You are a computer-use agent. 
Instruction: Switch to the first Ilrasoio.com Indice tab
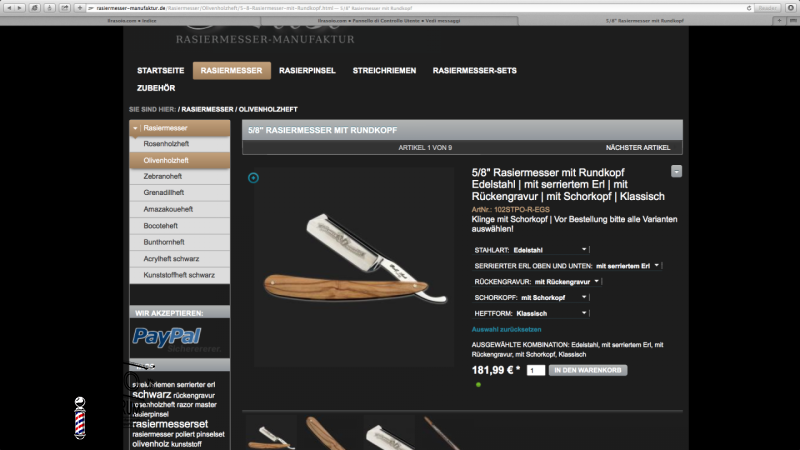[132, 20]
